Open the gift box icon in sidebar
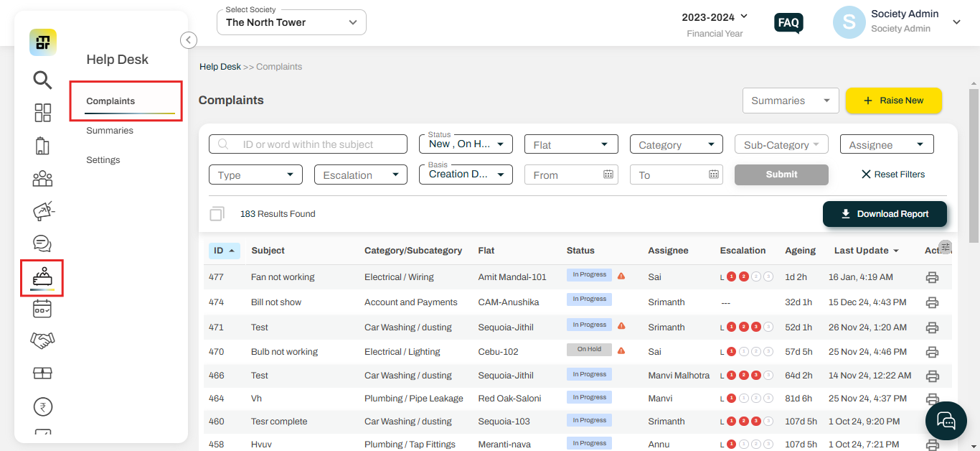This screenshot has width=980, height=451. click(43, 373)
